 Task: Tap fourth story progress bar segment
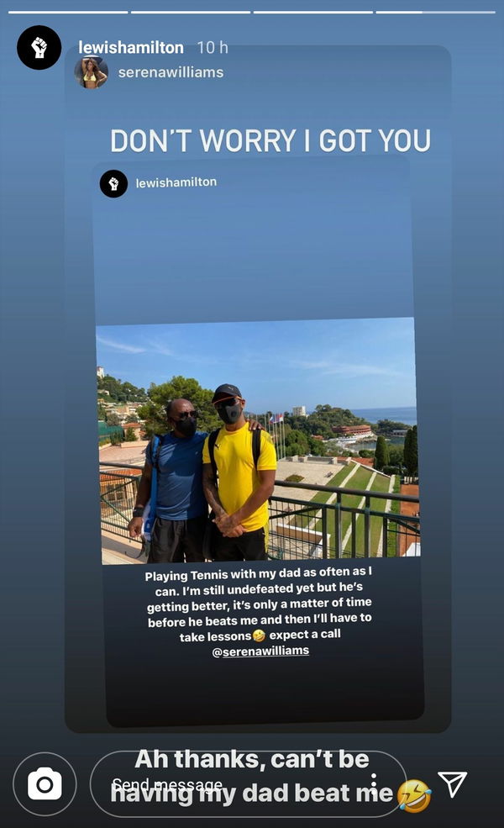435,12
